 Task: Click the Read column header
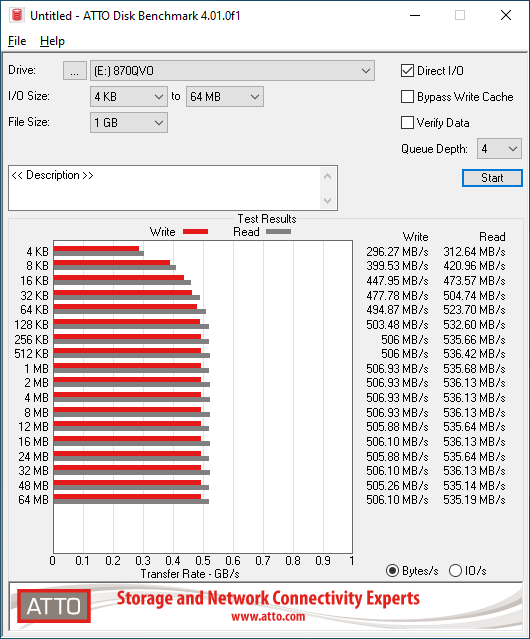coord(492,237)
